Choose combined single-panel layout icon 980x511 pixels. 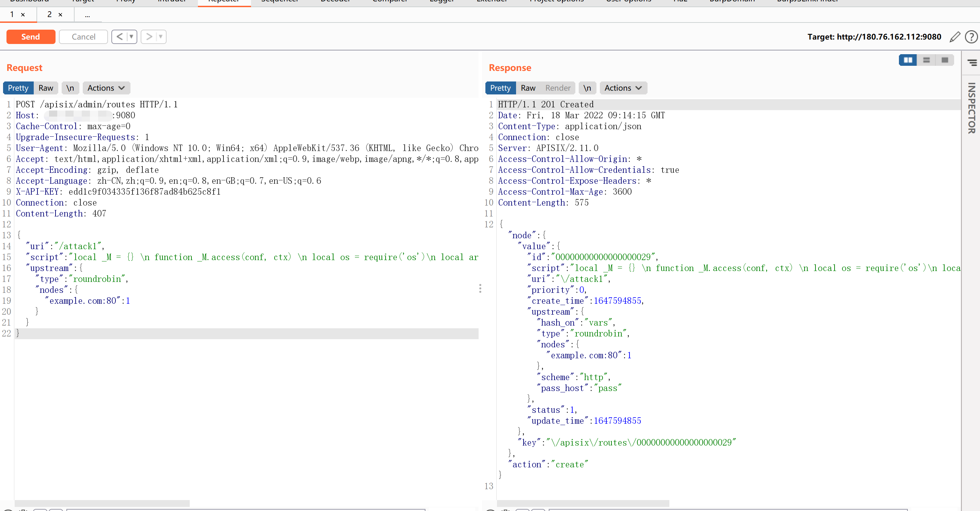click(x=945, y=60)
